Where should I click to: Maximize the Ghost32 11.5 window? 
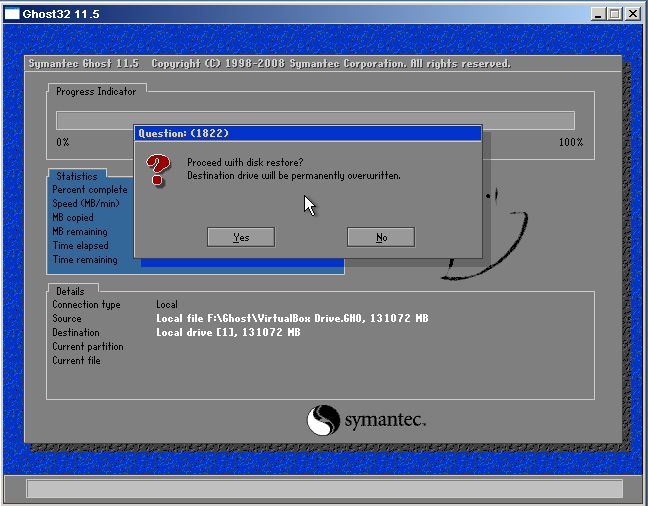(x=615, y=14)
